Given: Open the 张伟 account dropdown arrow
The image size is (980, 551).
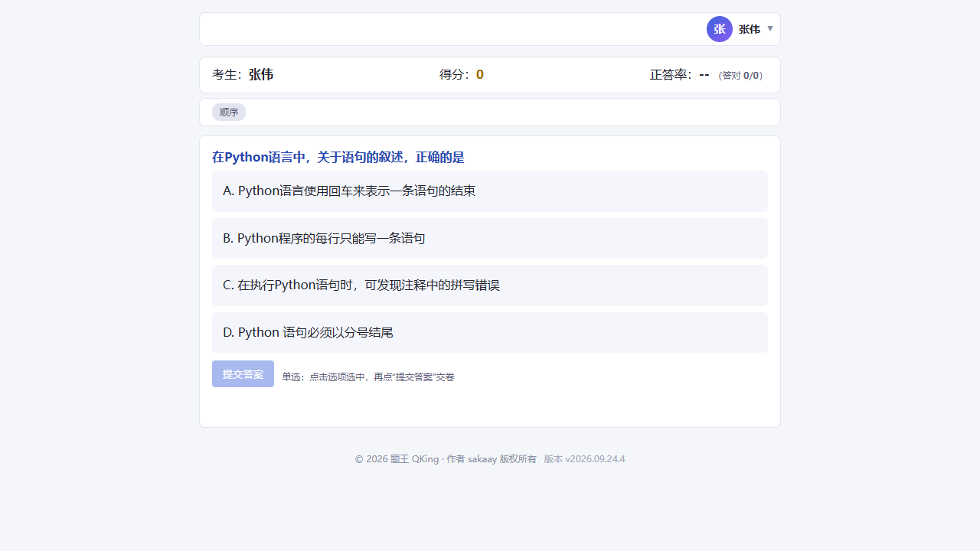Looking at the screenshot, I should tap(770, 29).
